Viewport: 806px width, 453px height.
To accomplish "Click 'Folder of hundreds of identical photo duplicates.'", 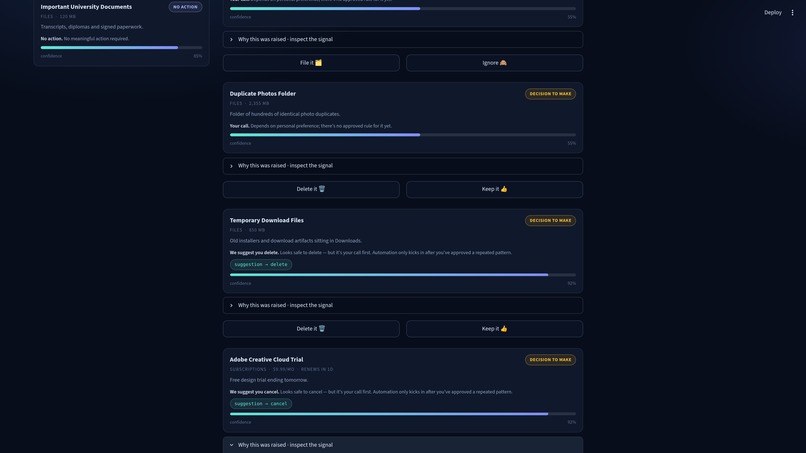I will pos(285,114).
